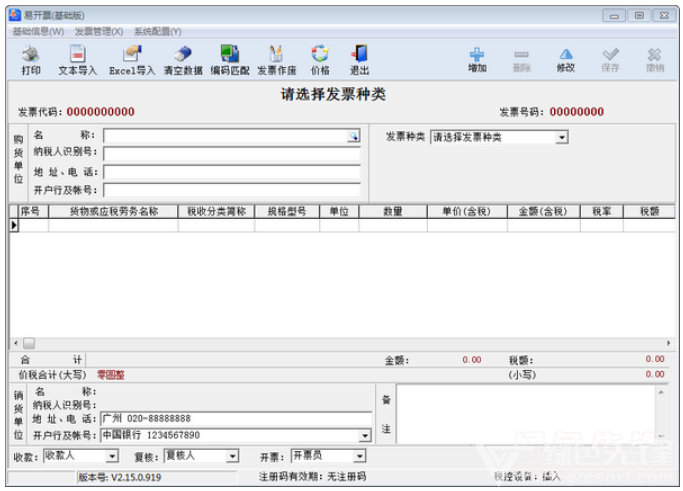Screen dimensions: 683x491
Task: Click the 删除 delete row button
Action: [x=521, y=60]
